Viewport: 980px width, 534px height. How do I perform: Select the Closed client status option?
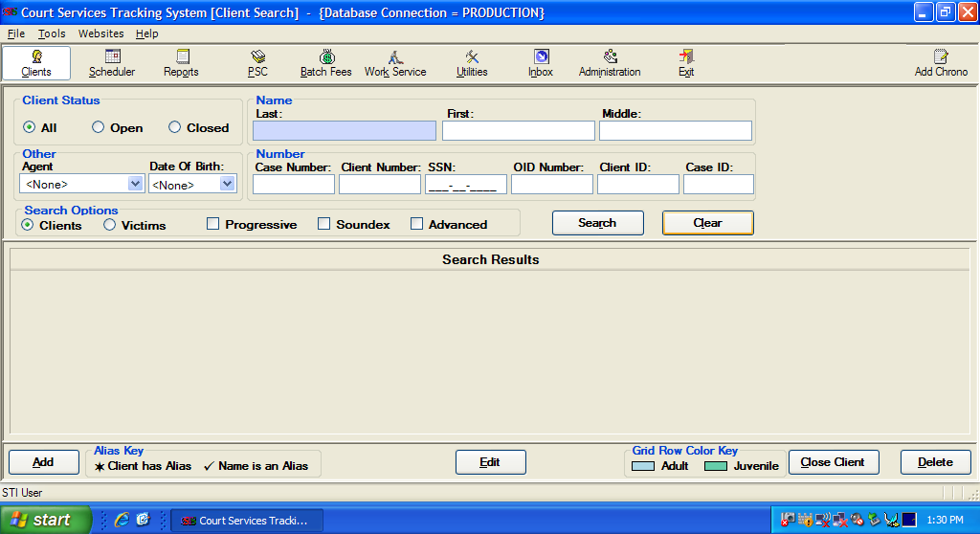pyautogui.click(x=174, y=127)
